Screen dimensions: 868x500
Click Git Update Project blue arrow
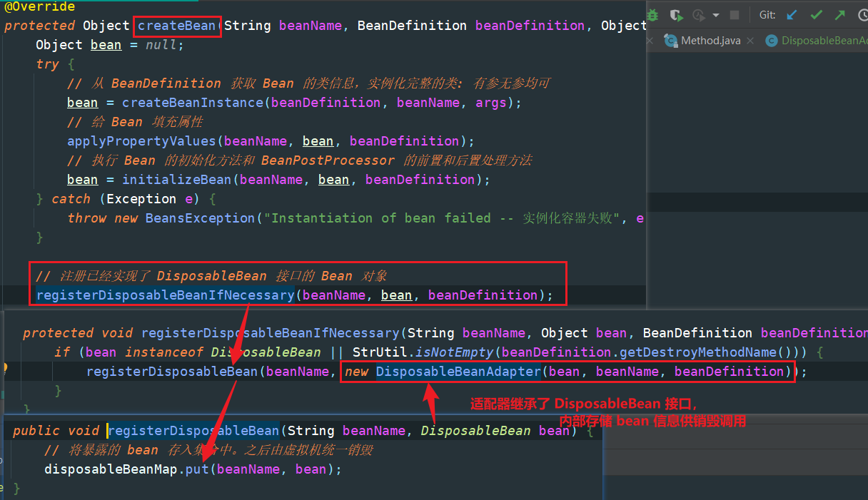[792, 15]
